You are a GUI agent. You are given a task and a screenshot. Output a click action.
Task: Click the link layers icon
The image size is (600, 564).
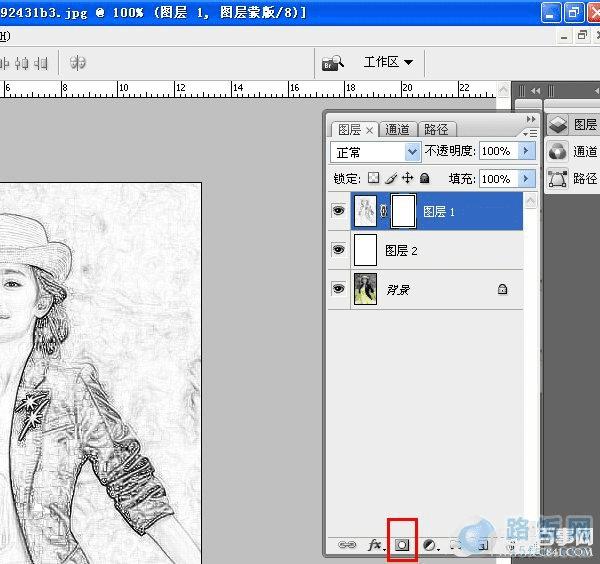(x=346, y=545)
